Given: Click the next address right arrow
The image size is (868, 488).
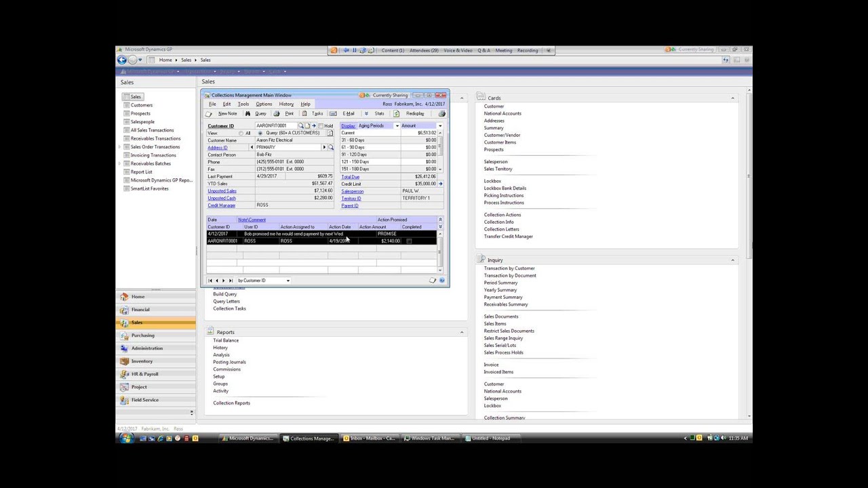Looking at the screenshot, I should [x=324, y=147].
